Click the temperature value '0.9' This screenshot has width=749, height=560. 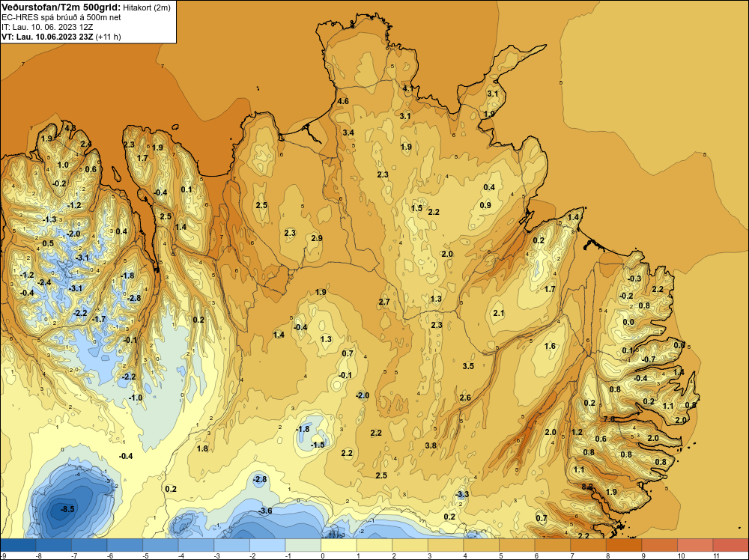click(485, 205)
